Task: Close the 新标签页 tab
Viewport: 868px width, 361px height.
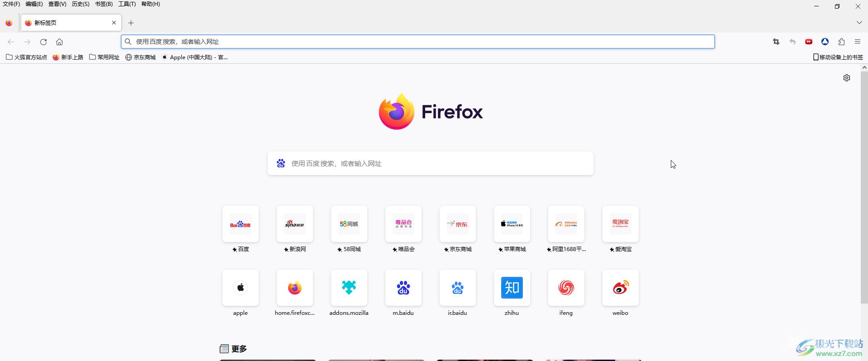Action: click(x=114, y=23)
